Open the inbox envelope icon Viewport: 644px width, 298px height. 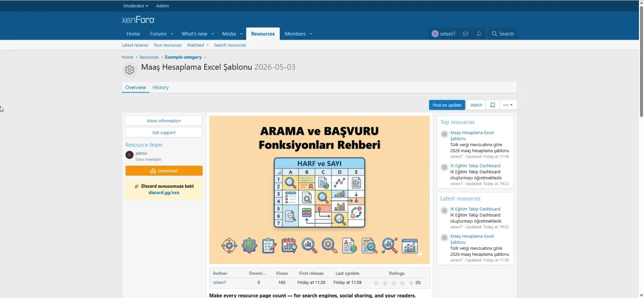click(465, 34)
